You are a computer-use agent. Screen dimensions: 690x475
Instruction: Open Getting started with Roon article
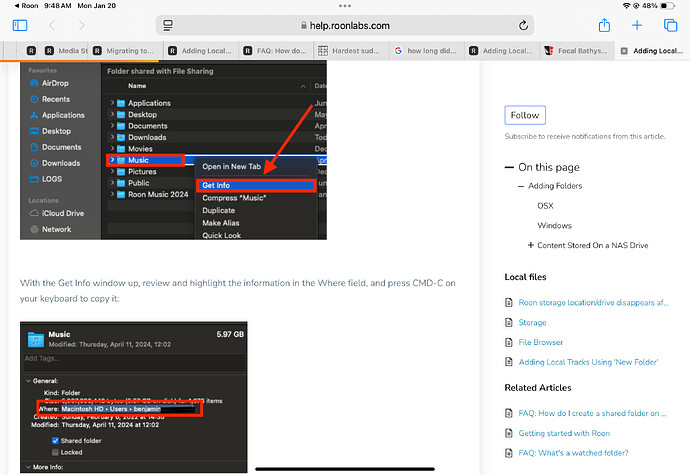(x=564, y=433)
